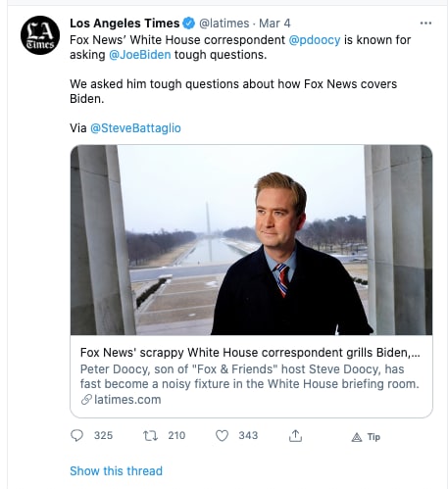Open the article preview photo of the correspondent
The image size is (448, 489).
(x=251, y=240)
